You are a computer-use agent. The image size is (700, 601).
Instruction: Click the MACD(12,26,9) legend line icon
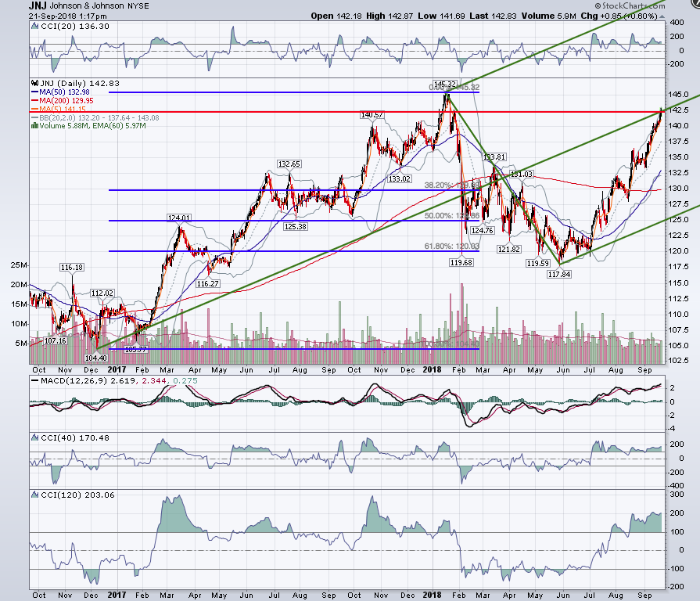(35, 381)
